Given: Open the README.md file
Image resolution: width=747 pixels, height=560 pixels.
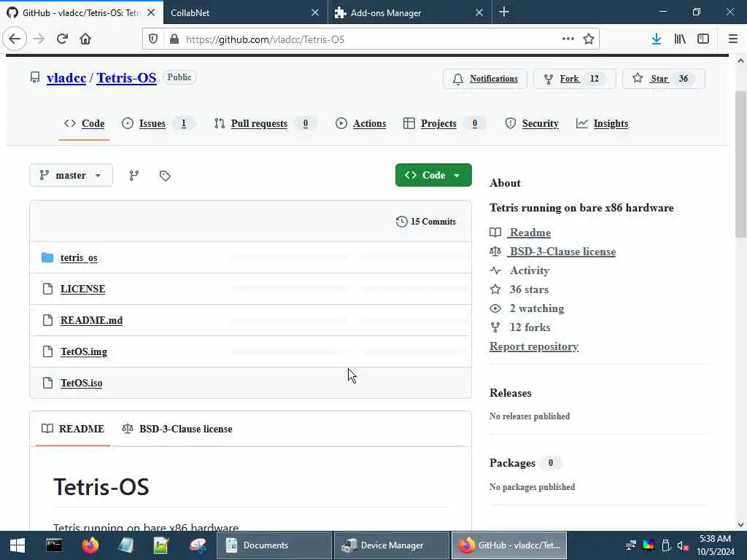Looking at the screenshot, I should pyautogui.click(x=91, y=321).
